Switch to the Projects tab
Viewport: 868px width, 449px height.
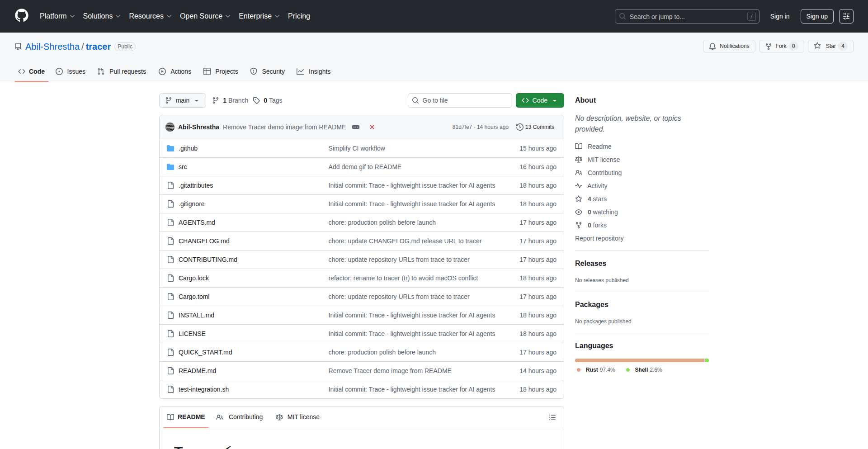tap(221, 71)
